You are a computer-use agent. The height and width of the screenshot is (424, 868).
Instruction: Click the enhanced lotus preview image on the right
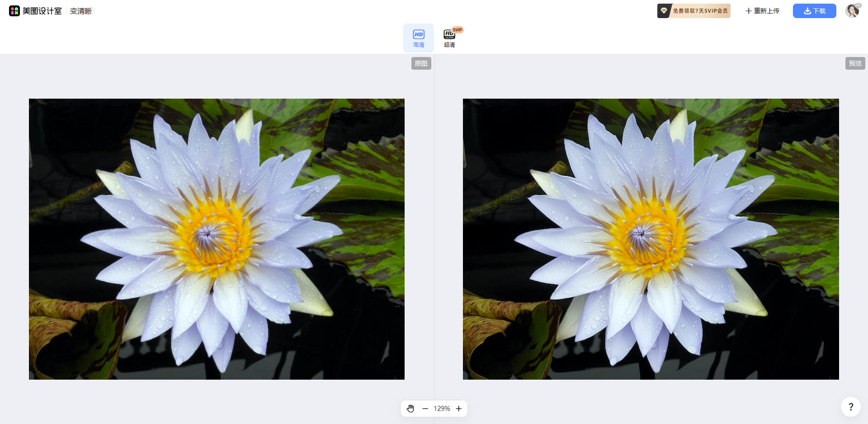click(x=651, y=239)
